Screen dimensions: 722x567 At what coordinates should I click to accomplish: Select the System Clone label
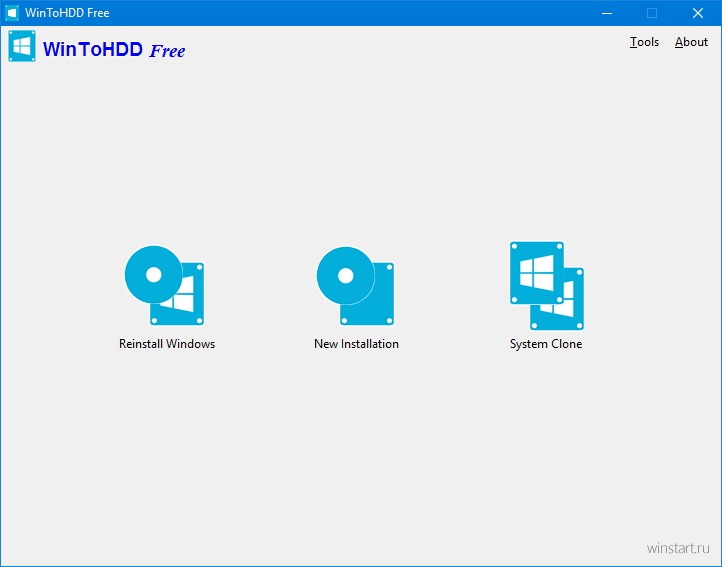point(546,344)
